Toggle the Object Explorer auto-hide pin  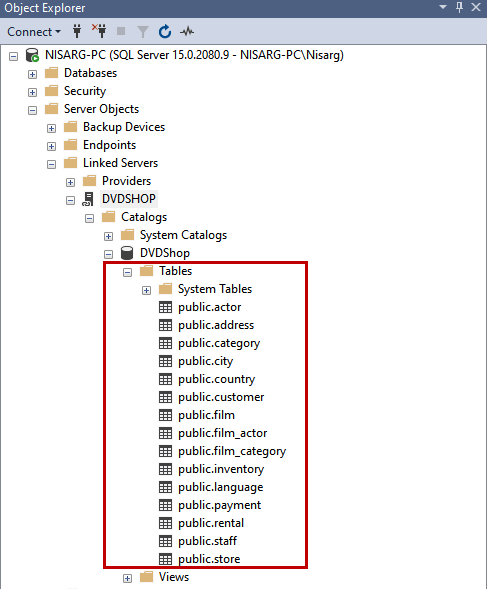point(459,7)
